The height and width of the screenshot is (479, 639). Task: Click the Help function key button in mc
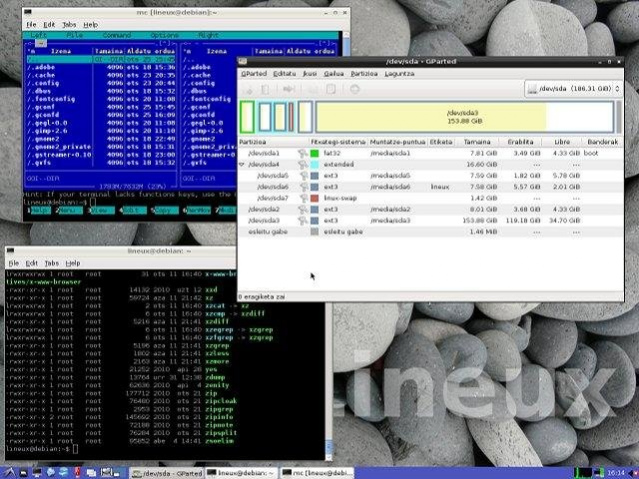(x=39, y=212)
